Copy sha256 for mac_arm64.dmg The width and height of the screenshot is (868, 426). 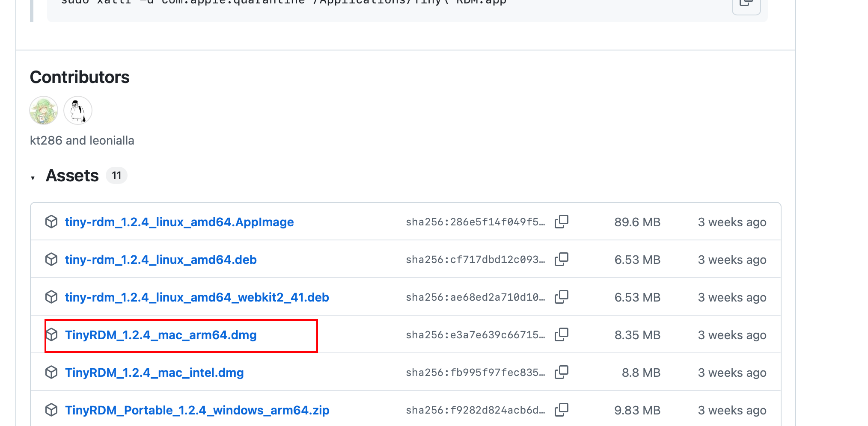click(x=562, y=334)
